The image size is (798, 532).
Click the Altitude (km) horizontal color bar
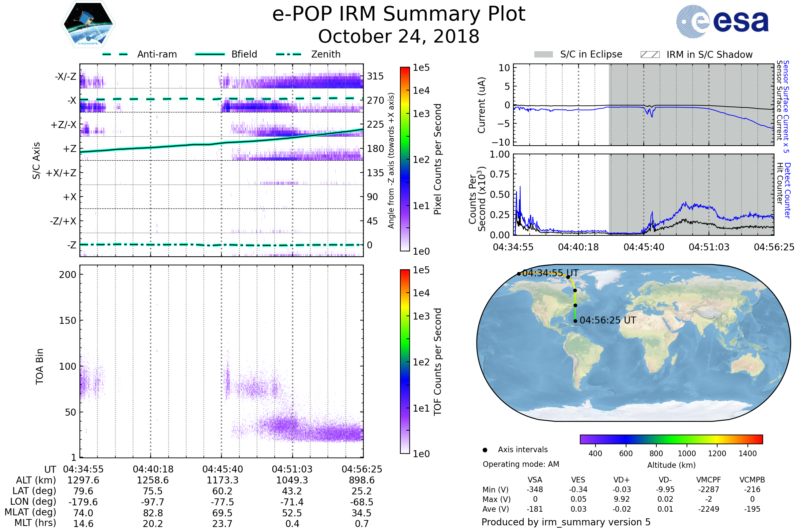tap(671, 439)
